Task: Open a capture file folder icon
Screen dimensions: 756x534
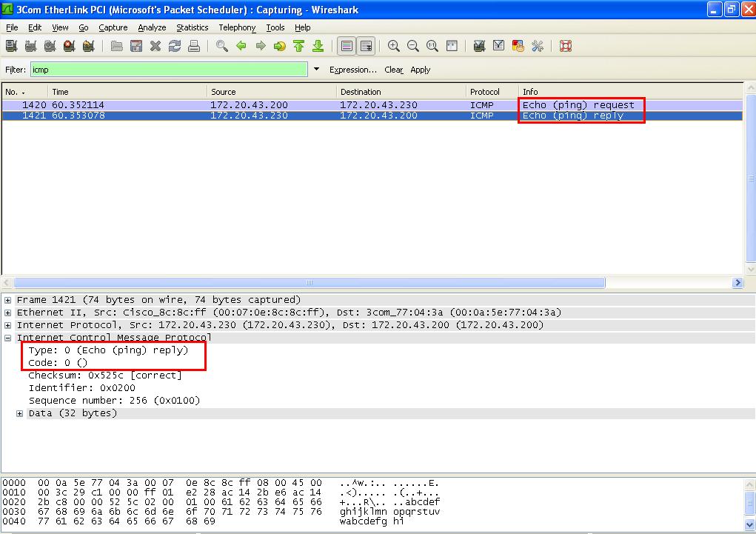Action: [117, 46]
